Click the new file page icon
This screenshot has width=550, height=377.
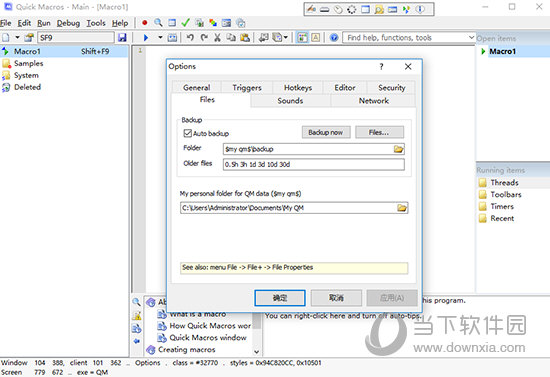point(6,38)
